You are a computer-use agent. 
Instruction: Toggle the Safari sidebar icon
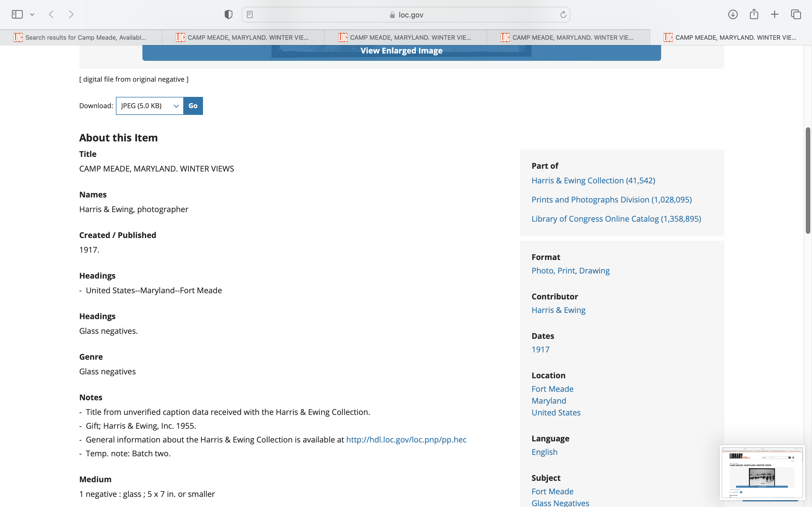pos(17,14)
